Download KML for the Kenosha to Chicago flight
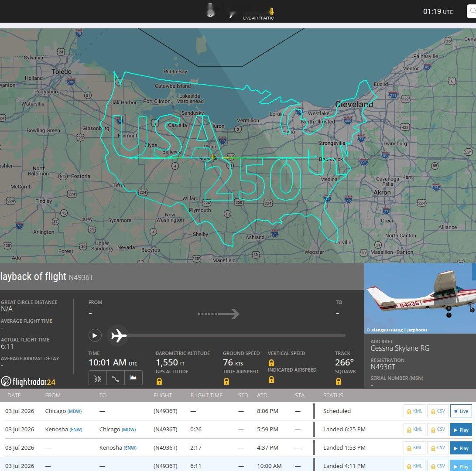Viewport: 476px width, 471px height. pyautogui.click(x=414, y=430)
